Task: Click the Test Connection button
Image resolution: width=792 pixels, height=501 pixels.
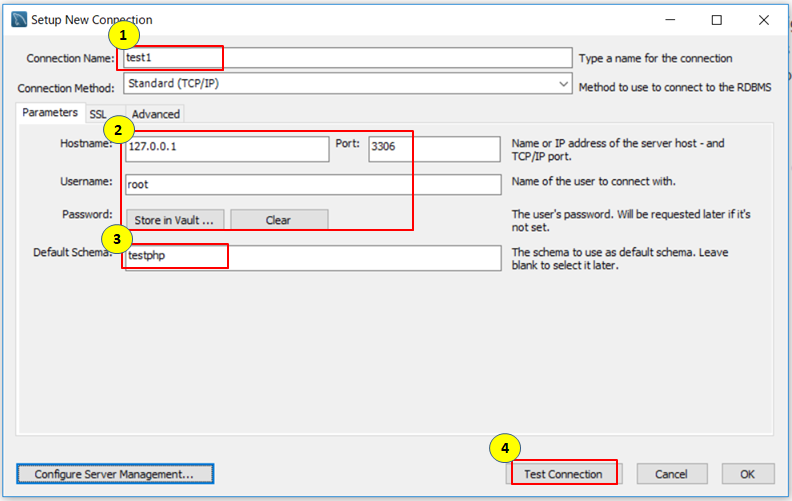Action: coord(564,474)
